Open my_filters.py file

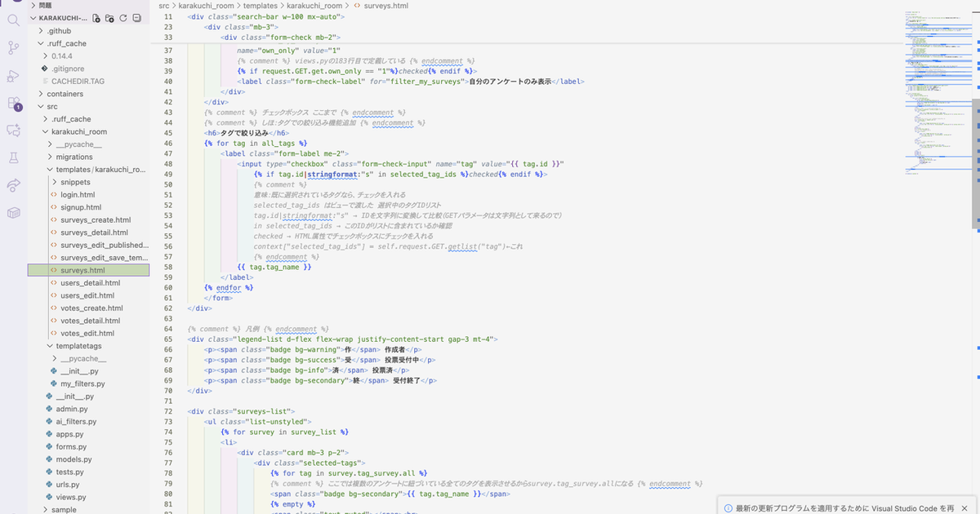82,383
